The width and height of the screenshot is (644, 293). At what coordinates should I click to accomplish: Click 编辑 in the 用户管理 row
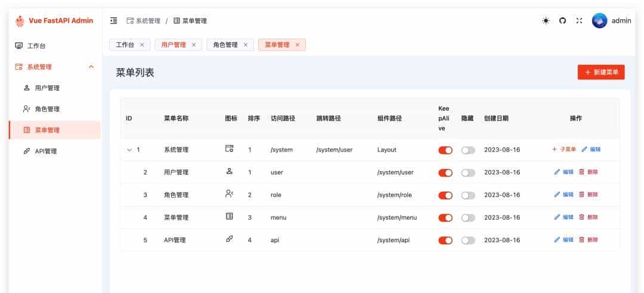[564, 172]
